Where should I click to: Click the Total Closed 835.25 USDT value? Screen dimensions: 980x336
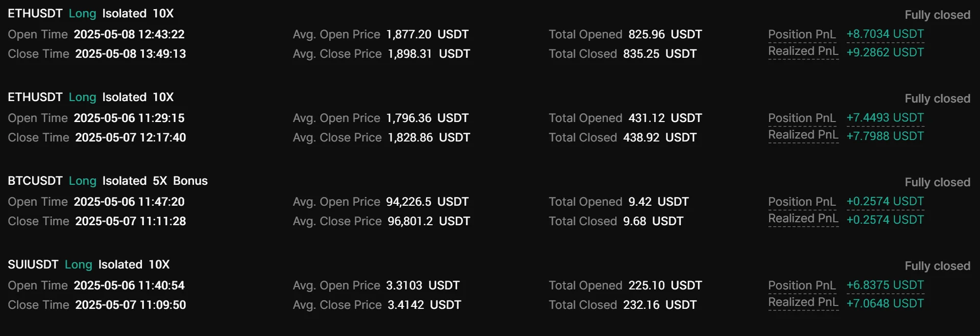(659, 54)
